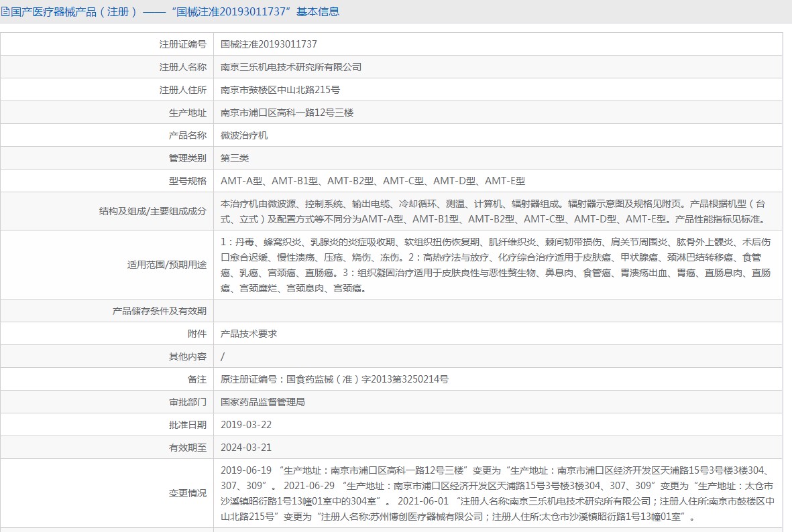Click the document icon beside the page title
The width and height of the screenshot is (792, 532).
tap(5, 11)
